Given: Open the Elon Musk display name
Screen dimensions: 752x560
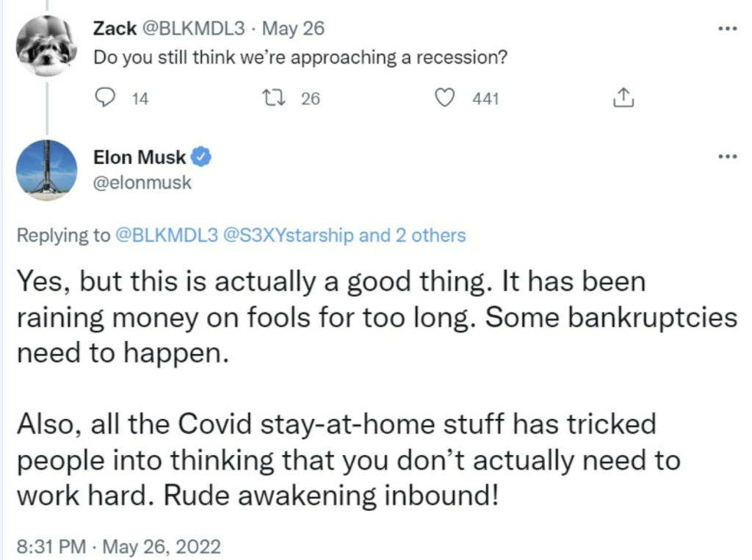Looking at the screenshot, I should [x=139, y=157].
